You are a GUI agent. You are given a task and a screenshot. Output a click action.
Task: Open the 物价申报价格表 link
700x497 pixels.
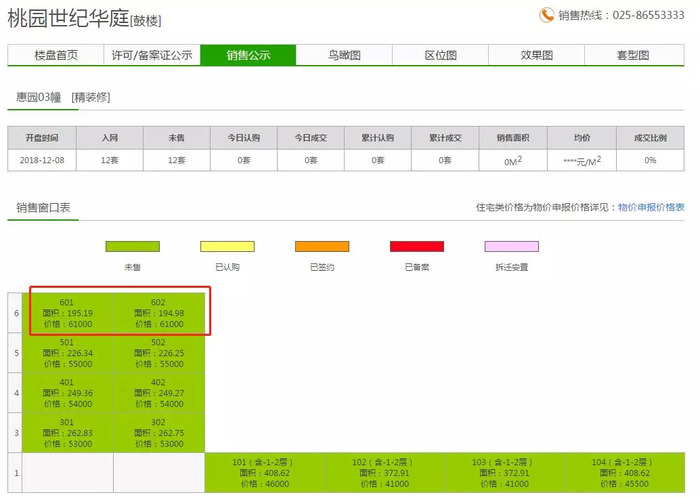pos(651,207)
